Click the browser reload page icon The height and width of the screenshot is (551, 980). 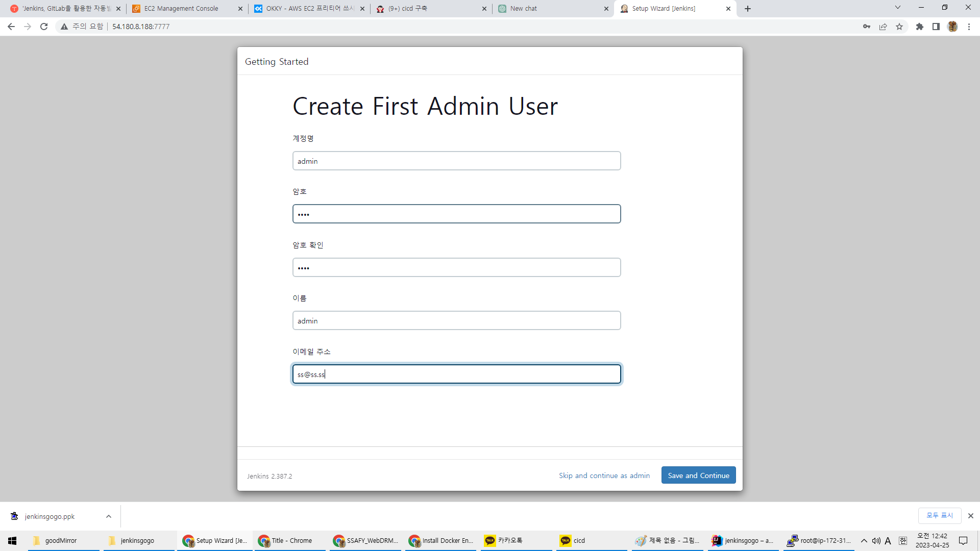pyautogui.click(x=44, y=27)
